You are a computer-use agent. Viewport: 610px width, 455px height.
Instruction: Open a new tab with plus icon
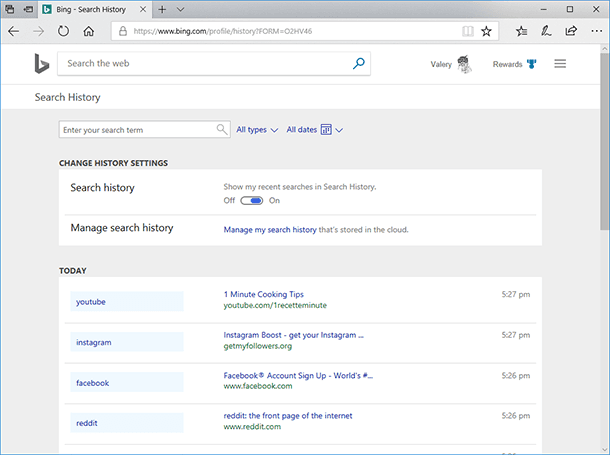[162, 9]
